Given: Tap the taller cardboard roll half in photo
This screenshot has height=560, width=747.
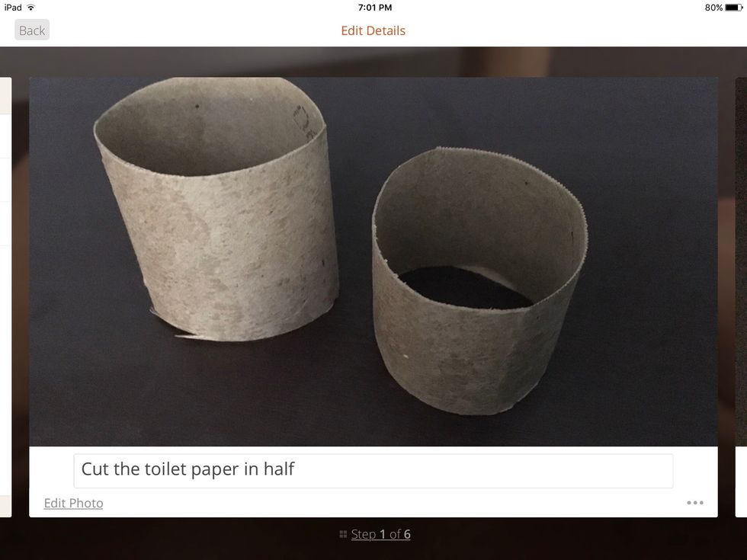Looking at the screenshot, I should (216, 210).
